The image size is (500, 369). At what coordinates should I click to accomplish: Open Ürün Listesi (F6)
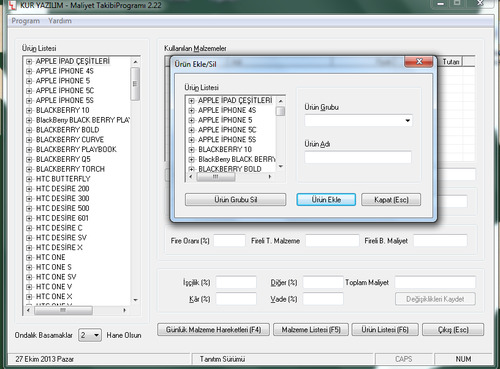pos(385,330)
